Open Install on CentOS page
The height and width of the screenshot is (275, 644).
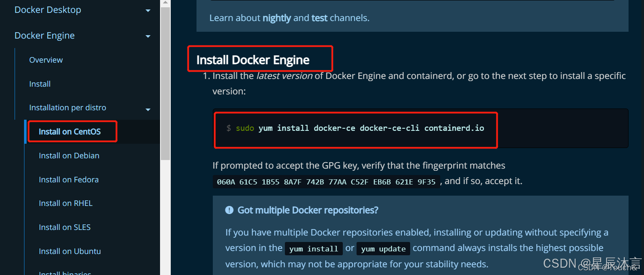(70, 132)
